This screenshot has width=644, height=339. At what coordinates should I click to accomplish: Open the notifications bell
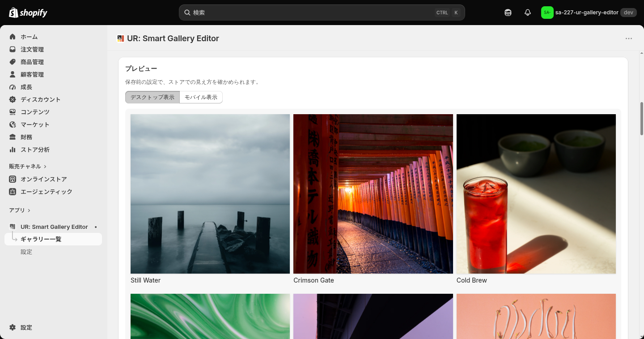coord(528,13)
